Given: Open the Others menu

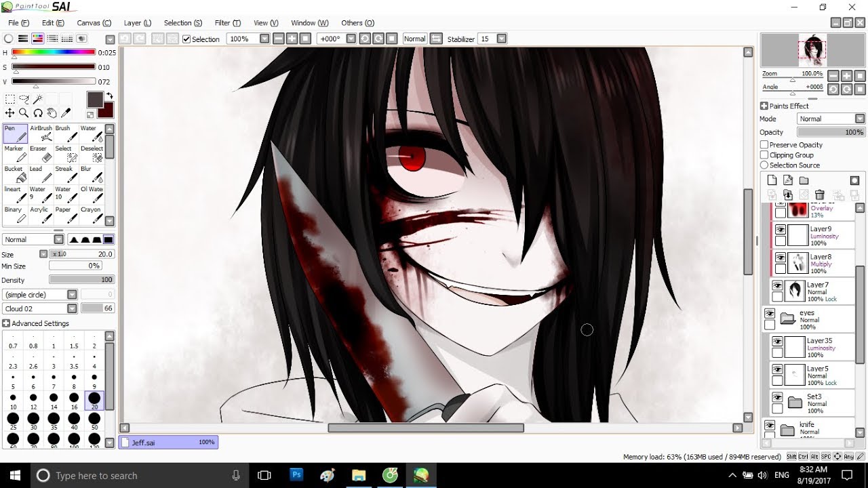Looking at the screenshot, I should [356, 23].
